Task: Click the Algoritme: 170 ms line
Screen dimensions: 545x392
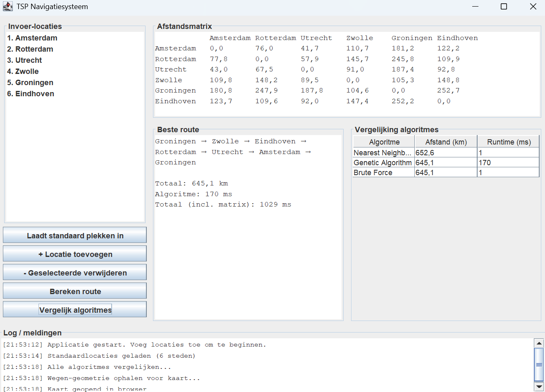Action: [194, 194]
